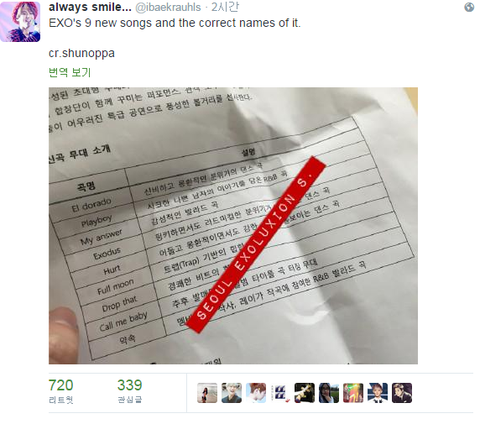Click the last avatar in the retweeter row
480x424 pixels.
(402, 393)
